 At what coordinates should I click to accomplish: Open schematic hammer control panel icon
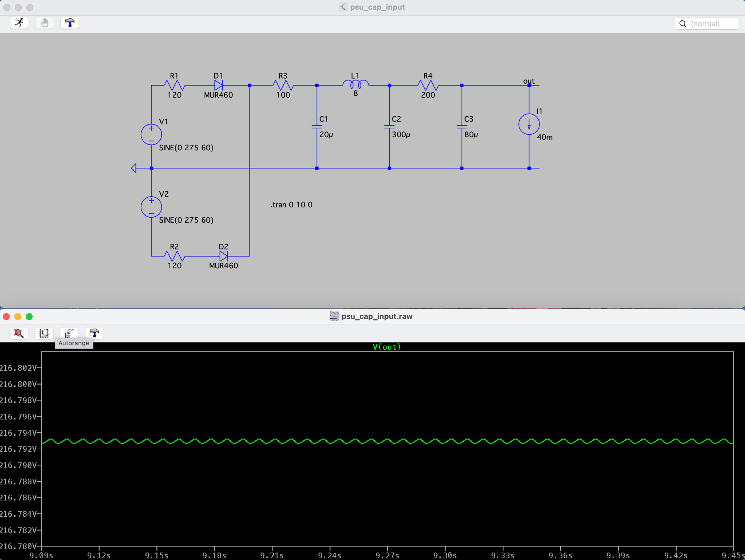(x=69, y=23)
